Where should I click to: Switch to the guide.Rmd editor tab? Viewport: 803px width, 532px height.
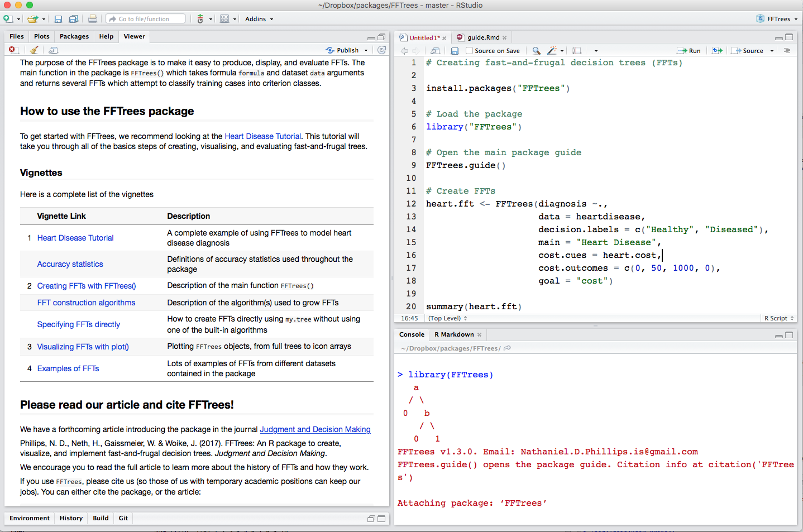click(483, 37)
